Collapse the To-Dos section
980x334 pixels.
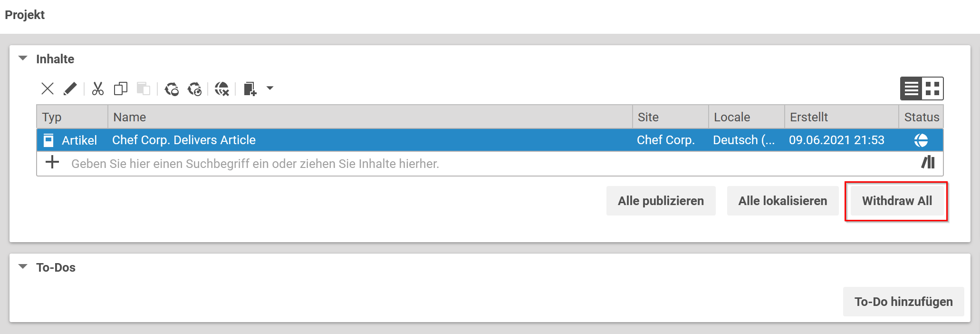tap(22, 267)
